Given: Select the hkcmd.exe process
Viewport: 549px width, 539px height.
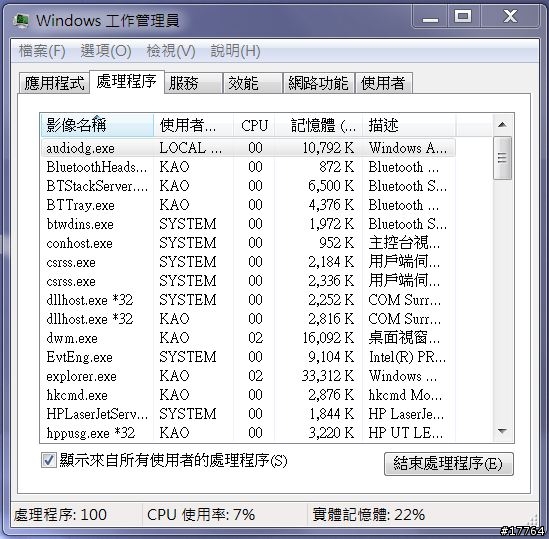Looking at the screenshot, I should tap(248, 395).
